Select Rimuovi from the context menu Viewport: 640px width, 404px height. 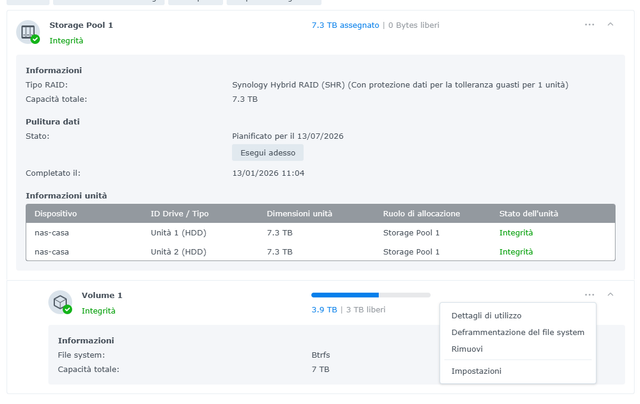point(518,349)
